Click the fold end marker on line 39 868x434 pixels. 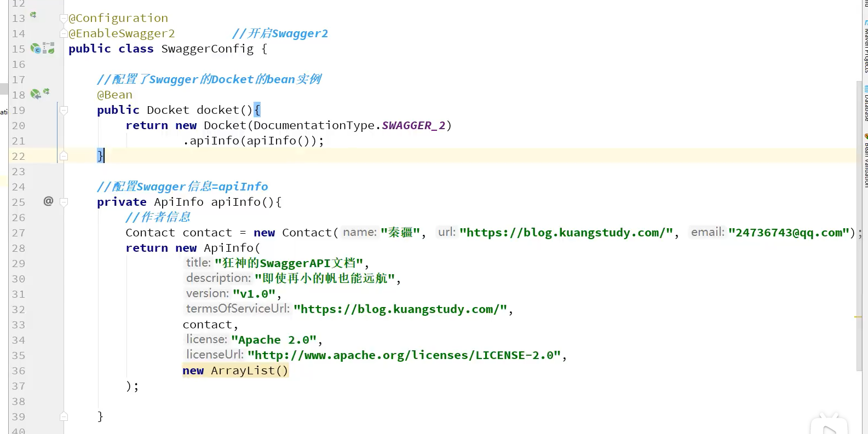[x=64, y=416]
